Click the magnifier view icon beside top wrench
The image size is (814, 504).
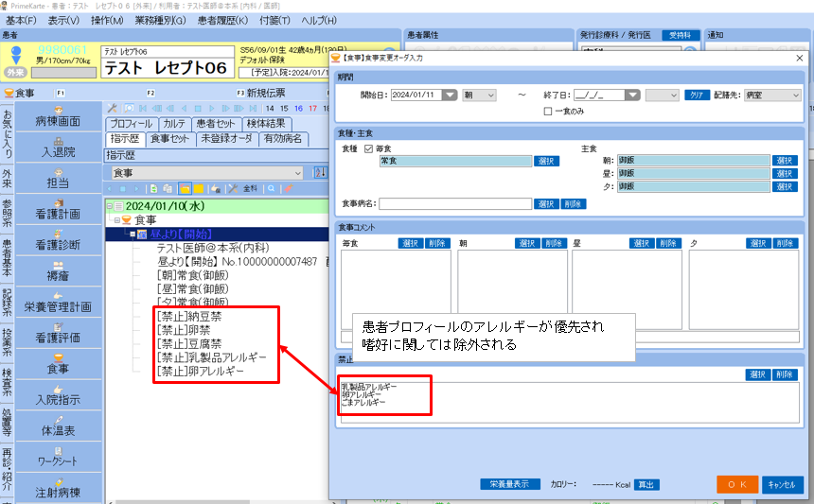pyautogui.click(x=129, y=109)
